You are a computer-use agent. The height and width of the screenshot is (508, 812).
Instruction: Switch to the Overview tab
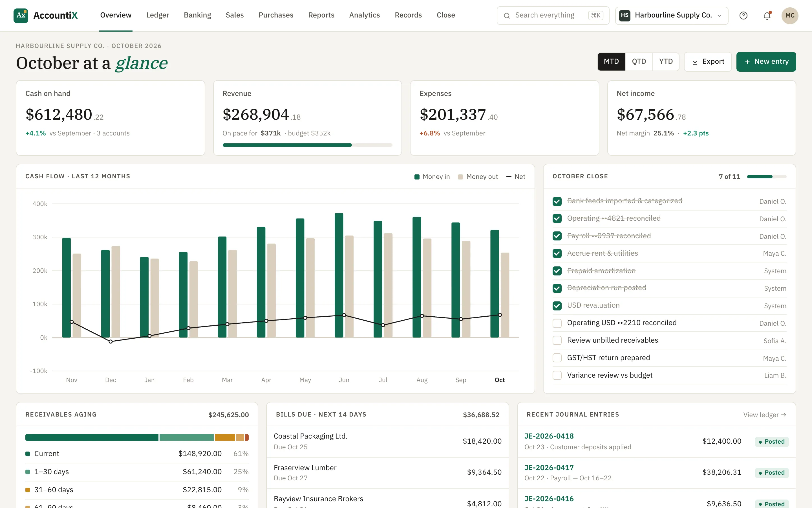(116, 15)
